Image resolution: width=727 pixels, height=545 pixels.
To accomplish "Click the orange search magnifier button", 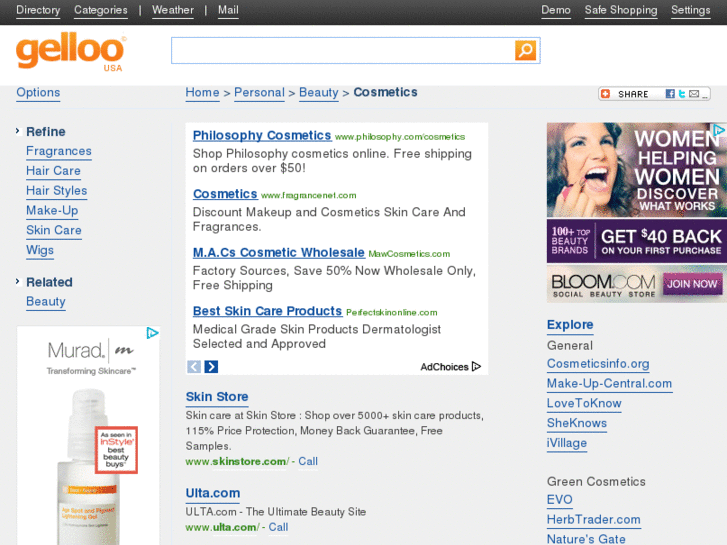I will point(525,50).
